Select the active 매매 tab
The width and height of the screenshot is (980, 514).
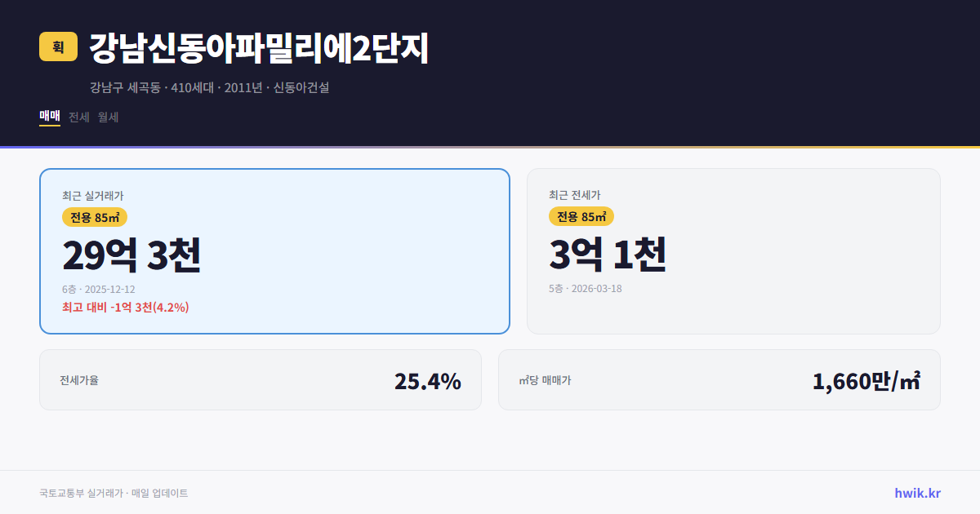pyautogui.click(x=48, y=117)
